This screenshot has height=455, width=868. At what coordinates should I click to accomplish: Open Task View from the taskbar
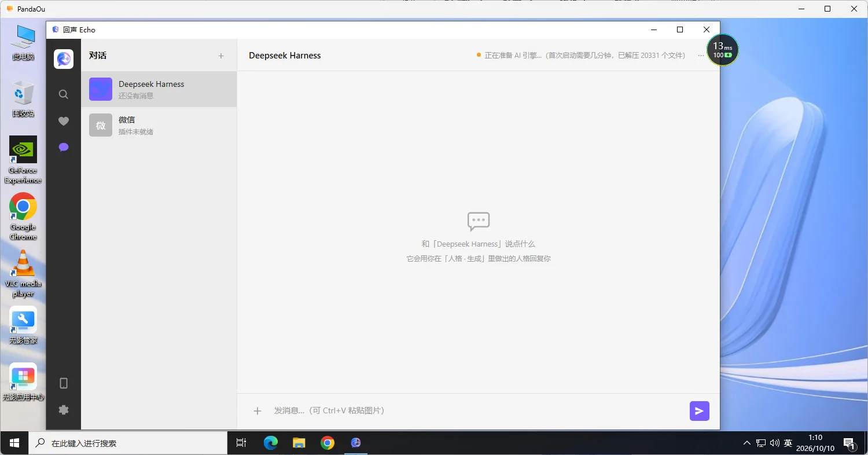(241, 443)
